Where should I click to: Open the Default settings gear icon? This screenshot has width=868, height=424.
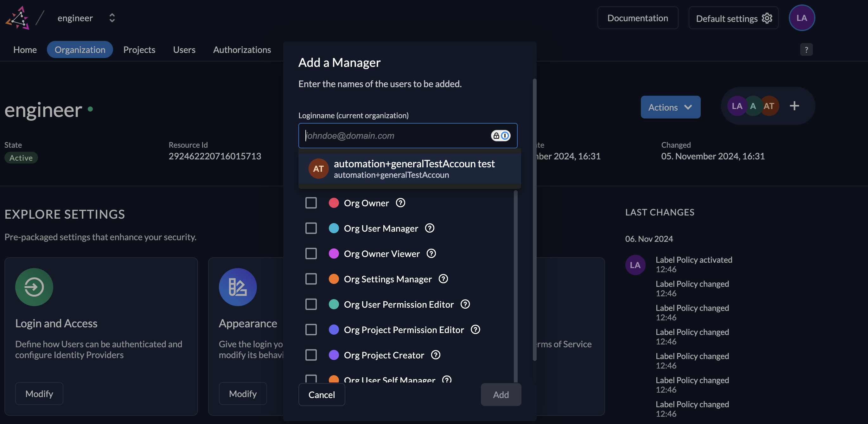767,18
